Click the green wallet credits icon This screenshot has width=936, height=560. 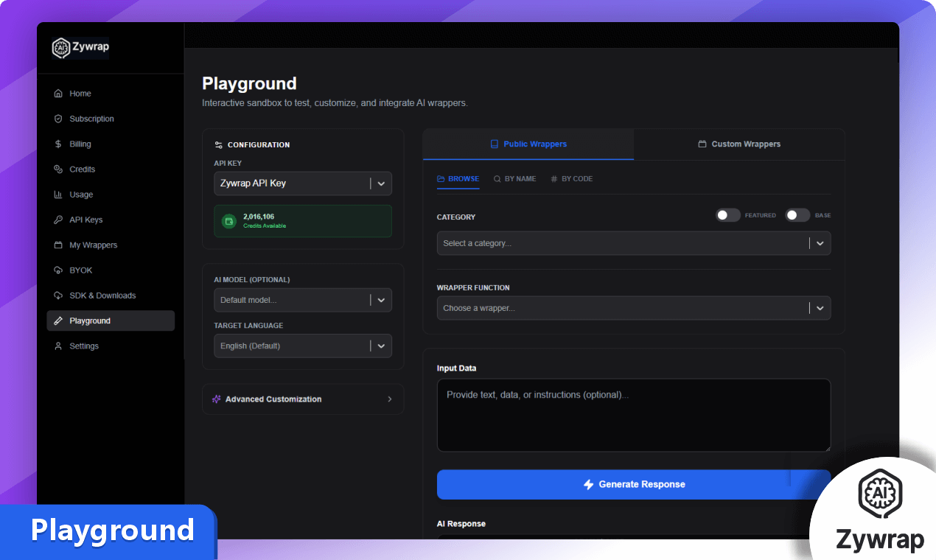[229, 220]
